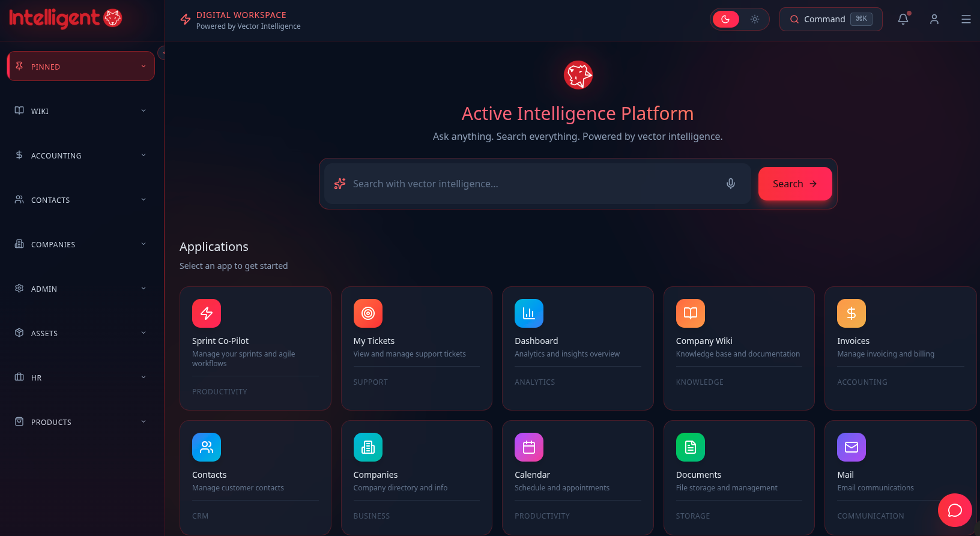The width and height of the screenshot is (980, 536).
Task: Collapse the Pinned section dropdown
Action: click(144, 67)
